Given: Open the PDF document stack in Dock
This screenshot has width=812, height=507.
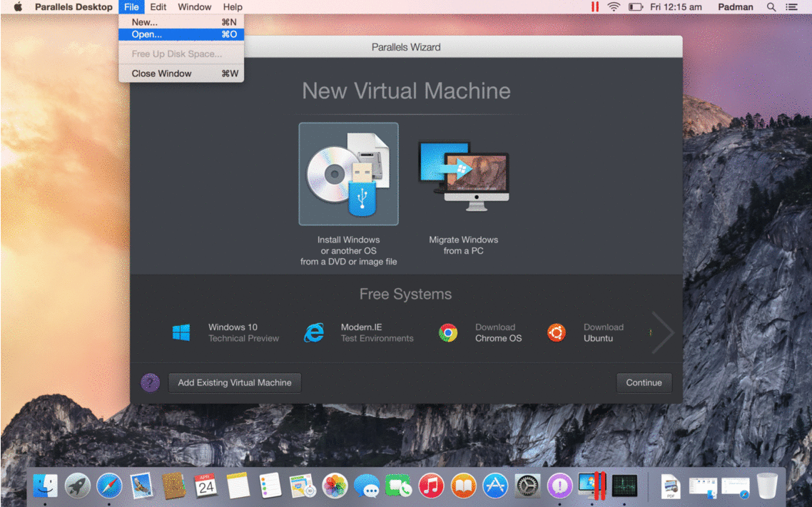Looking at the screenshot, I should [671, 486].
